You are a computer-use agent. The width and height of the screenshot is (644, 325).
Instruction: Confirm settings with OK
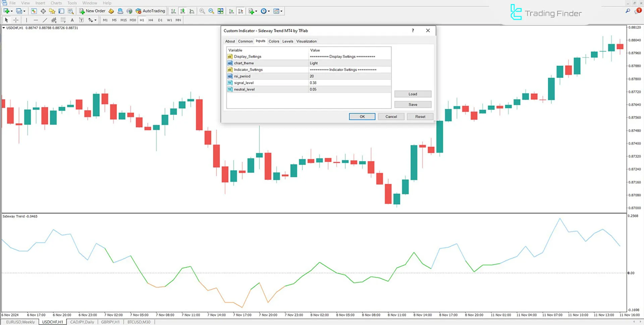click(x=362, y=116)
